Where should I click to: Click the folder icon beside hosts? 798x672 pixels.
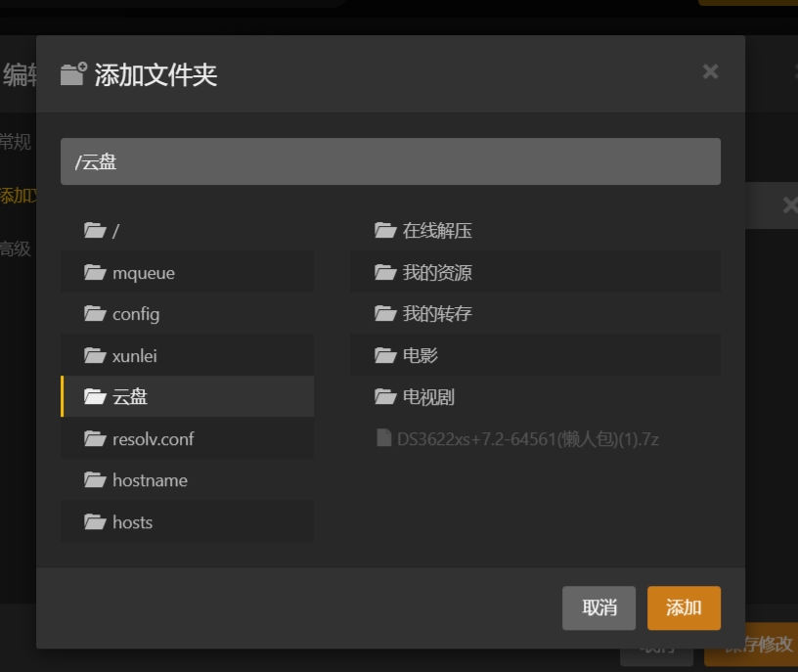(95, 521)
